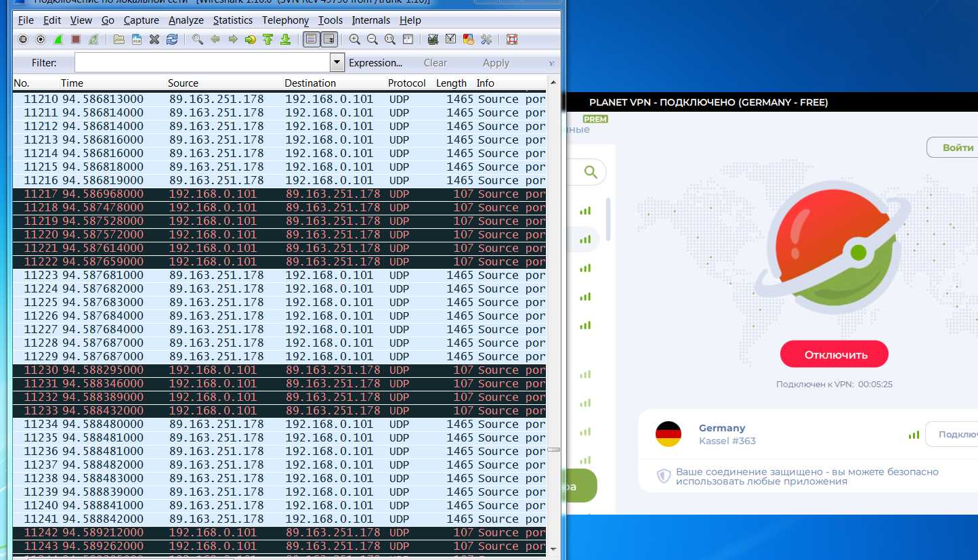Click the Germany flag icon
The image size is (978, 560).
point(668,434)
